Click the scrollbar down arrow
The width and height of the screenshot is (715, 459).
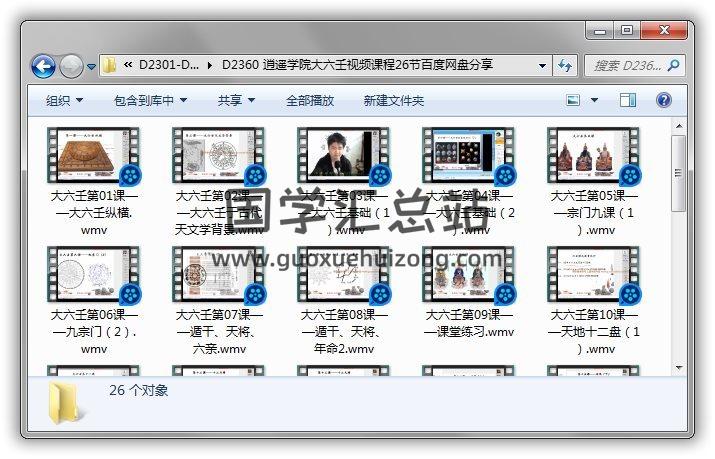(679, 367)
